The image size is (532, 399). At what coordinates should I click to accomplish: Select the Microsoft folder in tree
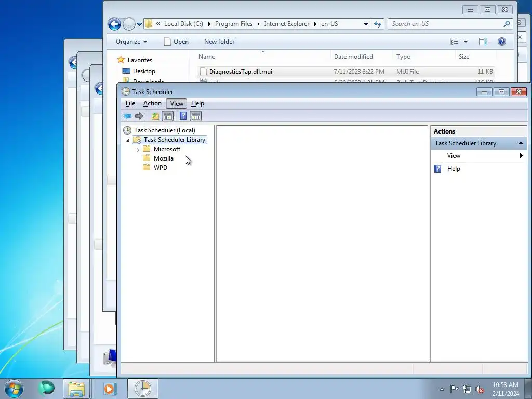167,149
